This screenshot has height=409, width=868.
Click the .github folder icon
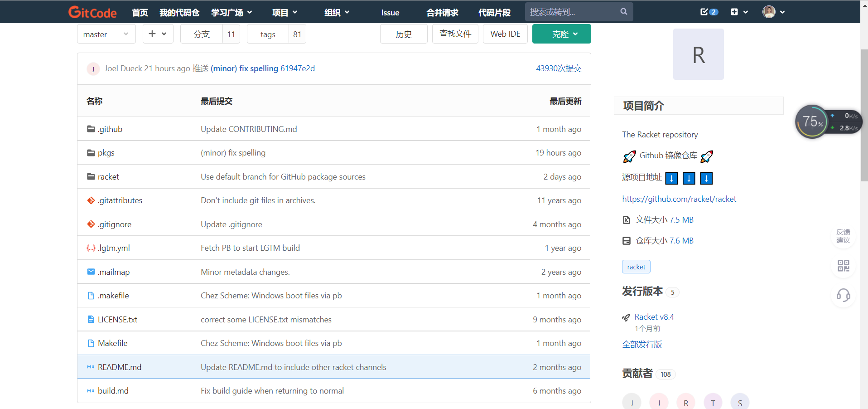(91, 129)
